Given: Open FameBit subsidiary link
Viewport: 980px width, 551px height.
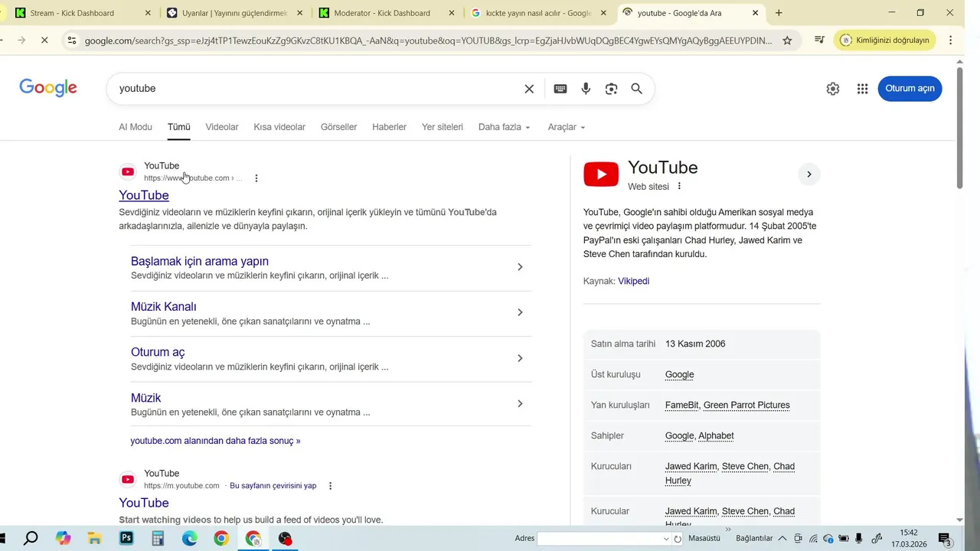Looking at the screenshot, I should coord(681,405).
